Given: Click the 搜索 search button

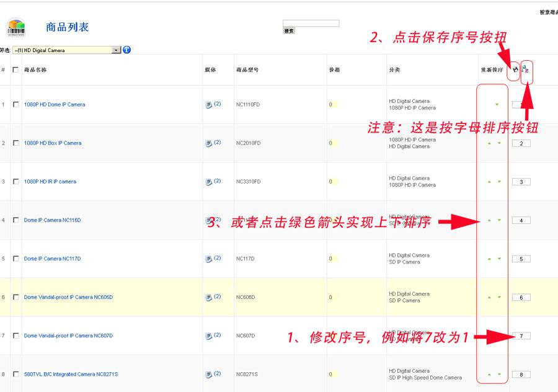Looking at the screenshot, I should pos(289,29).
